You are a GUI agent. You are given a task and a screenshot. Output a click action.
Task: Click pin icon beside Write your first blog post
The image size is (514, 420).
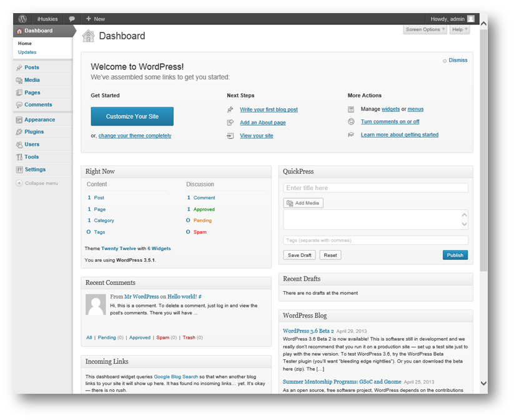pos(230,109)
